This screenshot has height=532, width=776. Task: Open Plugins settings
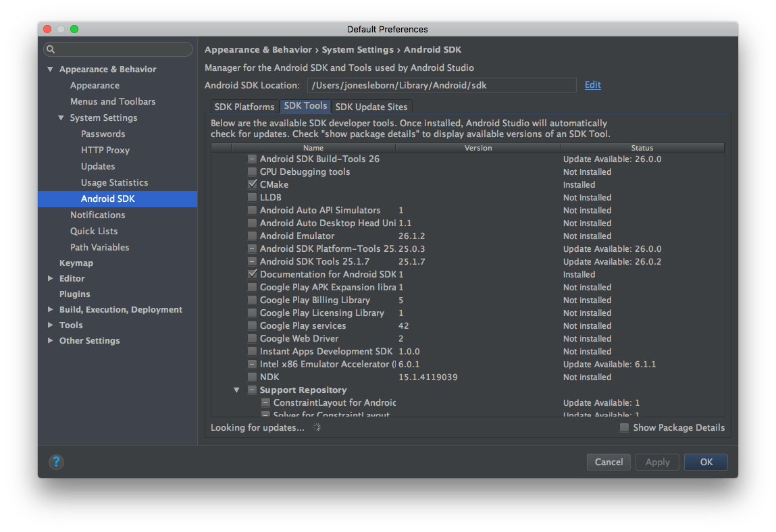[75, 294]
